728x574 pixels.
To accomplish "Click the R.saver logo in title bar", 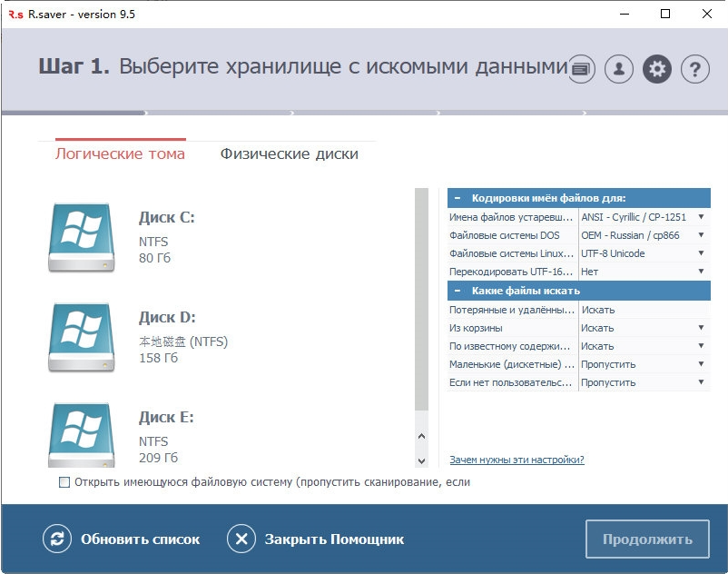I will point(14,14).
